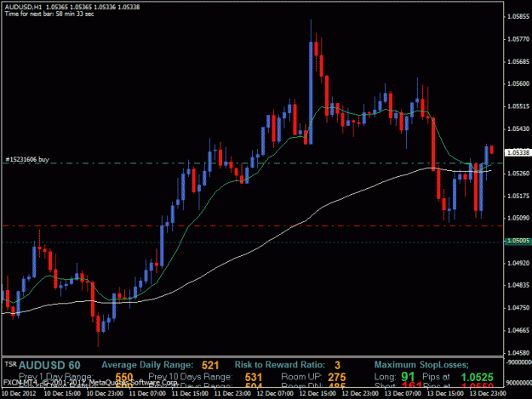Click the '11 Dec 07:00' time axis label

point(147,394)
